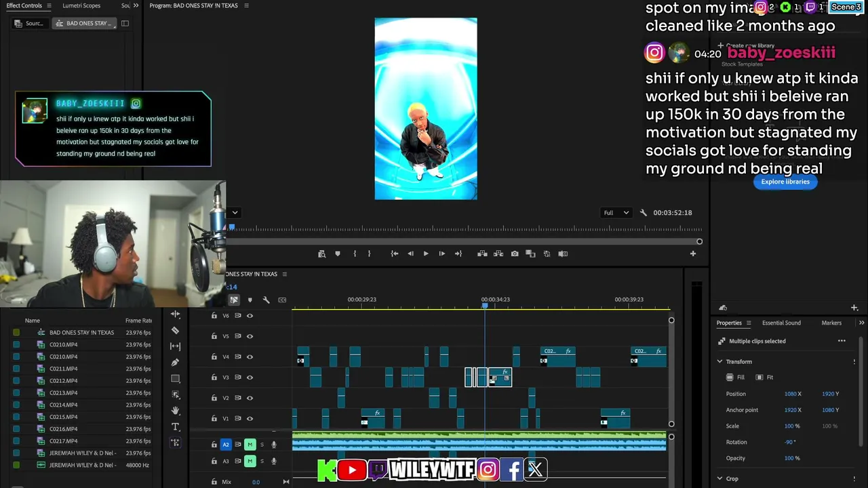Select the Rectangle tool

(x=176, y=379)
